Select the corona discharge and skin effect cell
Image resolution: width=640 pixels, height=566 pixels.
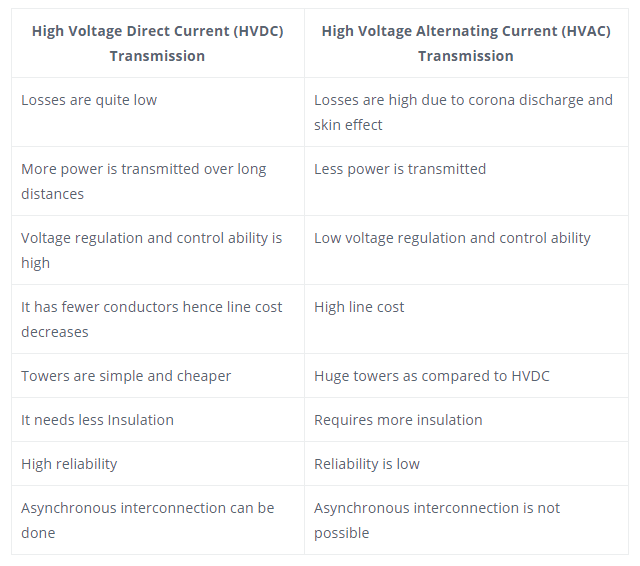[x=466, y=112]
